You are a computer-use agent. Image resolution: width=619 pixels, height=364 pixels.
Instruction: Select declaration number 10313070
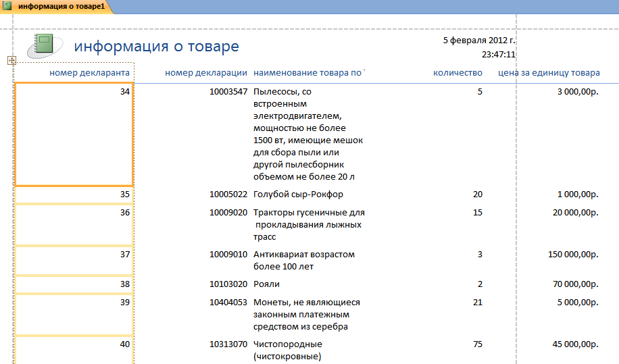(x=228, y=344)
